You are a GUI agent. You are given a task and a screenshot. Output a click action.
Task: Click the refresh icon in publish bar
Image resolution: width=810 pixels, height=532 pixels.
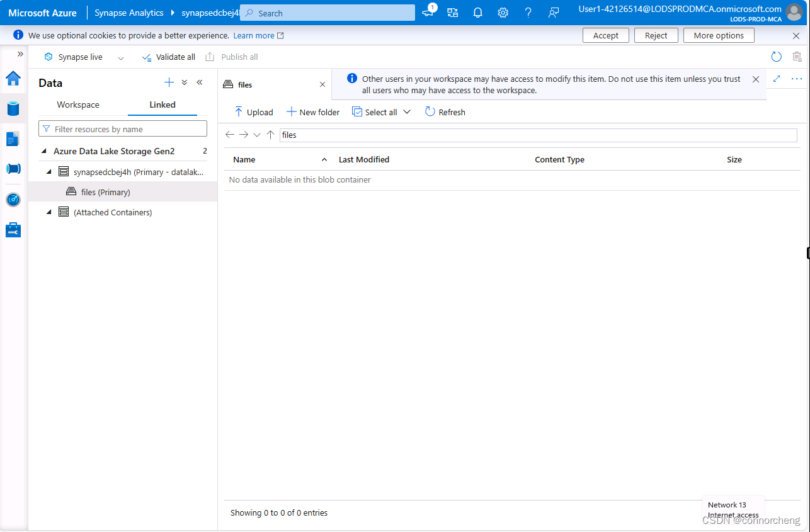coord(777,57)
